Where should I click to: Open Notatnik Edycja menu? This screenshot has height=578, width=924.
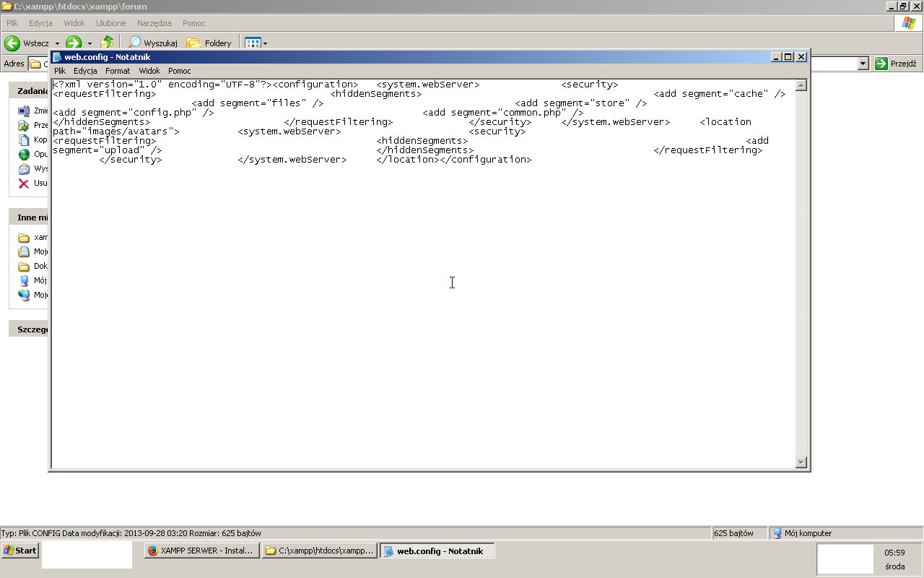point(85,71)
